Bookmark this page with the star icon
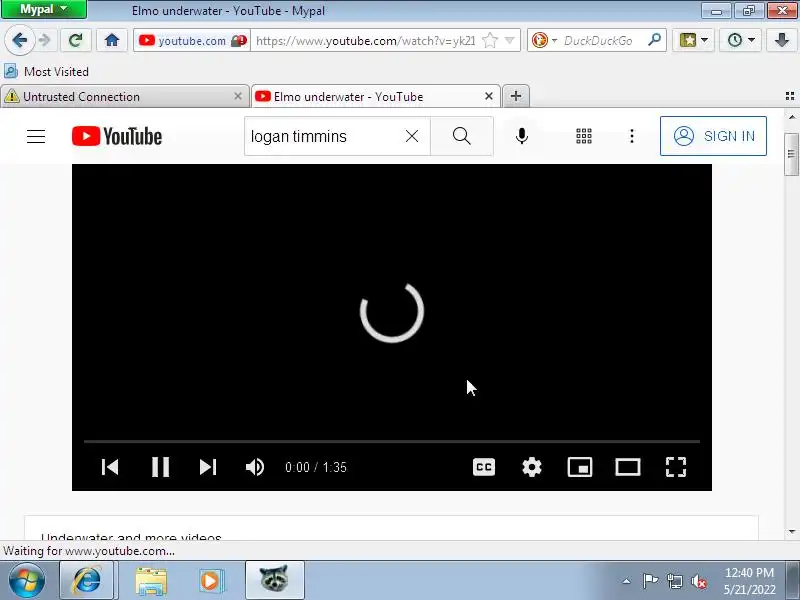The image size is (800, 600). tap(489, 40)
